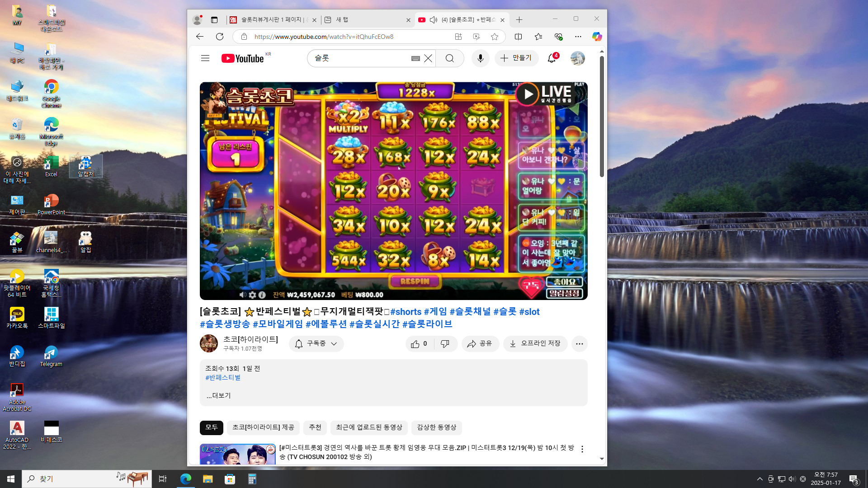Open Edge tab actions menu

click(214, 20)
